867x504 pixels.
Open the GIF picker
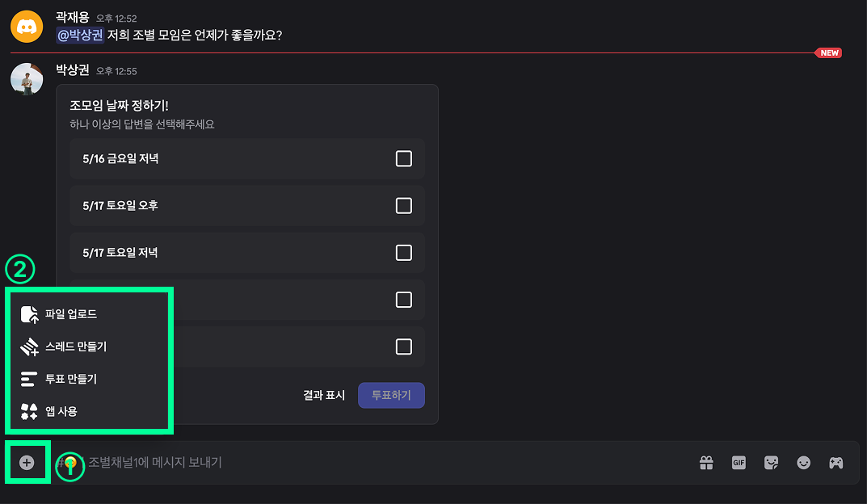(739, 463)
